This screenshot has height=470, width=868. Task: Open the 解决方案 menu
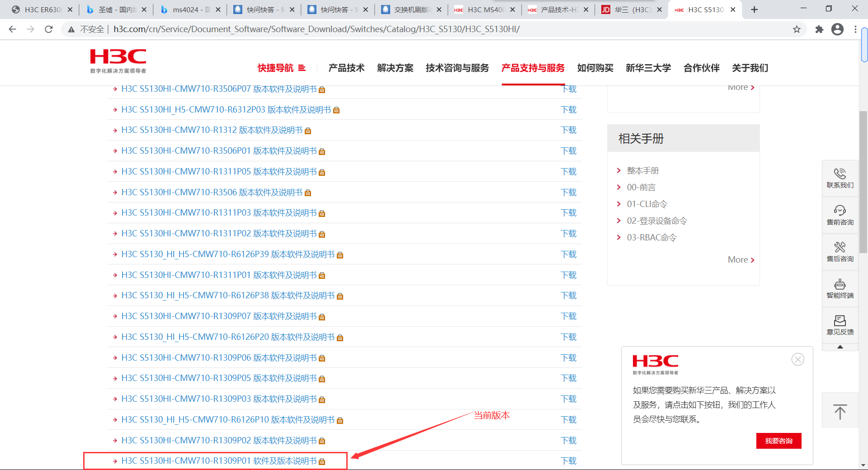pos(395,68)
